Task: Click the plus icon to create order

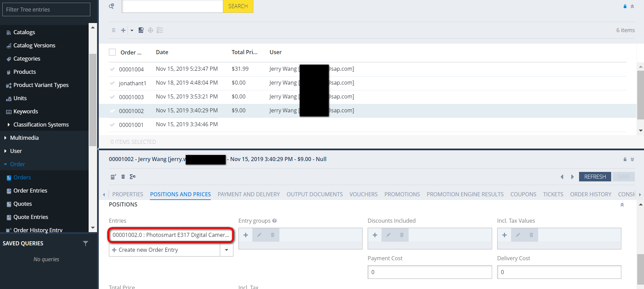Action: 123,30
